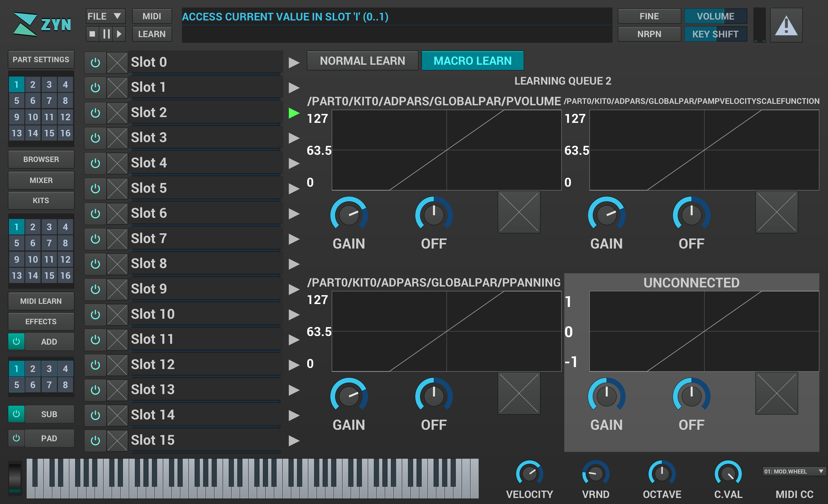Open the KITS view
828x504 pixels.
coord(41,201)
